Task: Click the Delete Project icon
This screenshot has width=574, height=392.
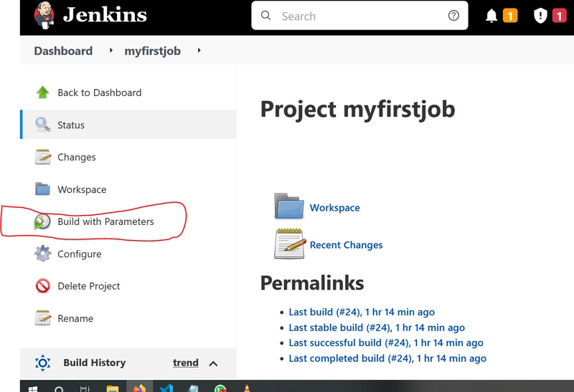Action: coord(43,286)
